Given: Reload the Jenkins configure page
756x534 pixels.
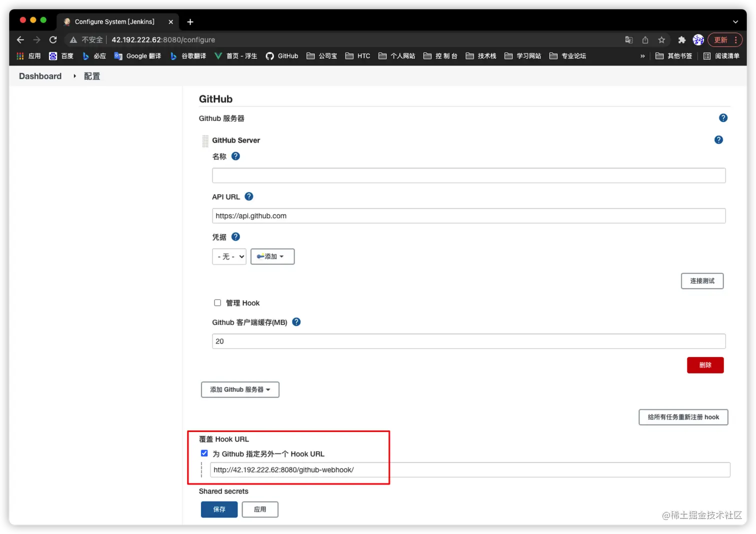Looking at the screenshot, I should click(x=53, y=40).
